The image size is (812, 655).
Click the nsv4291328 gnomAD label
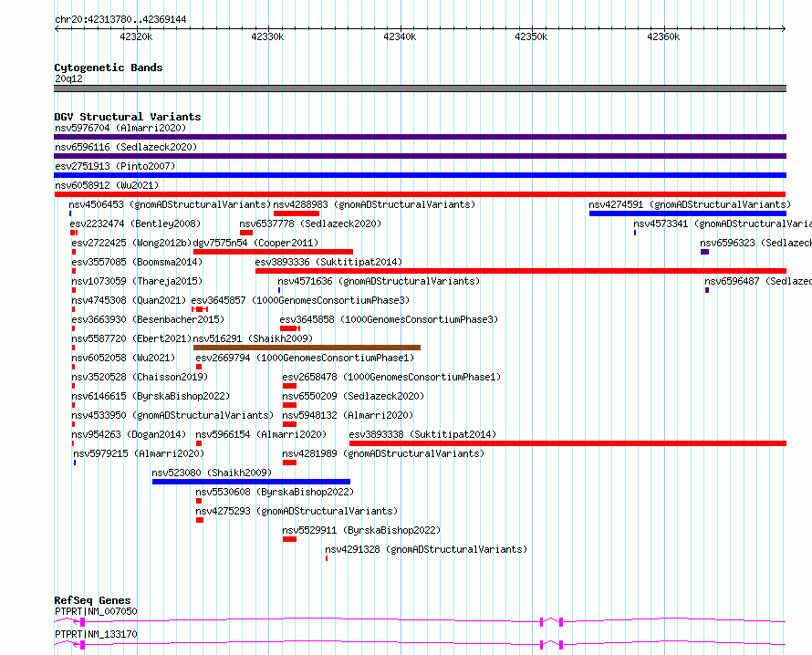426,549
